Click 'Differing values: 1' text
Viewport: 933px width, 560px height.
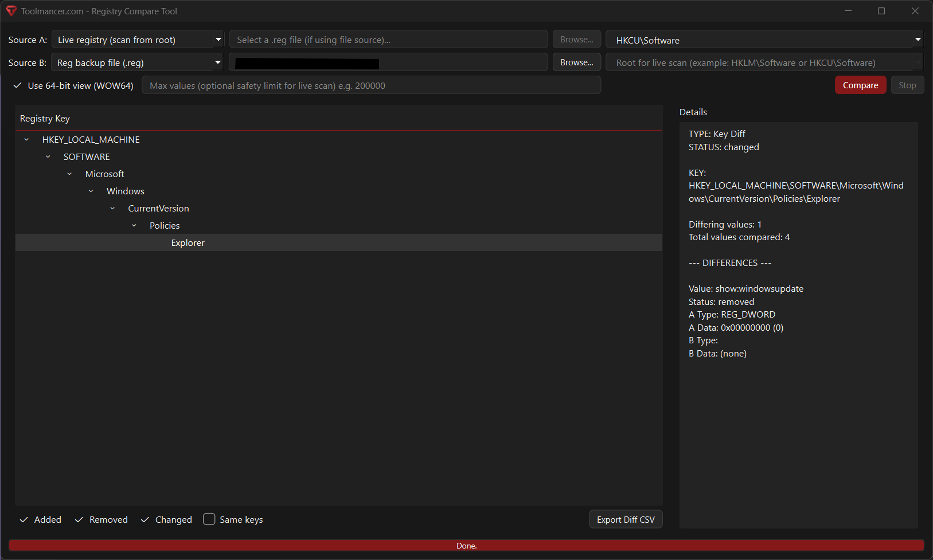[x=725, y=224]
